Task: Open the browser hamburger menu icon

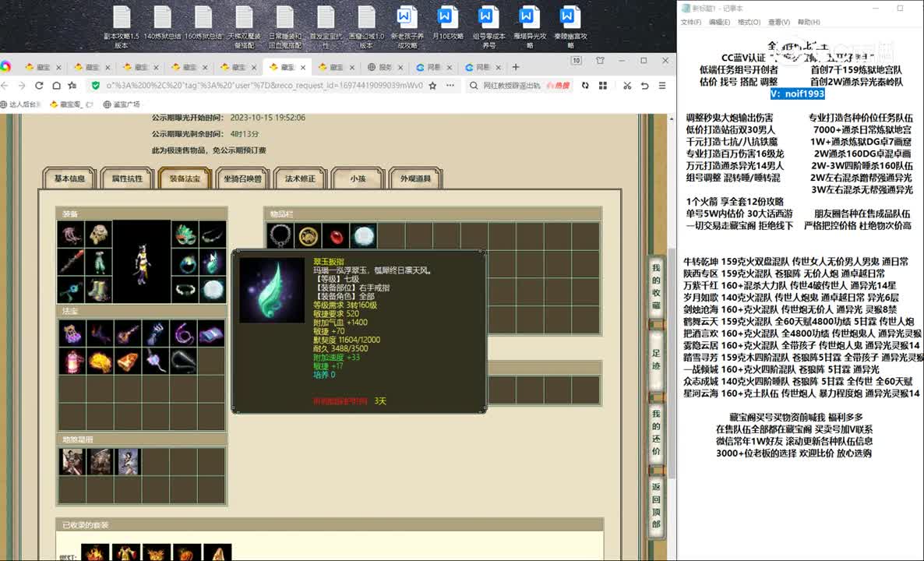Action: point(662,86)
